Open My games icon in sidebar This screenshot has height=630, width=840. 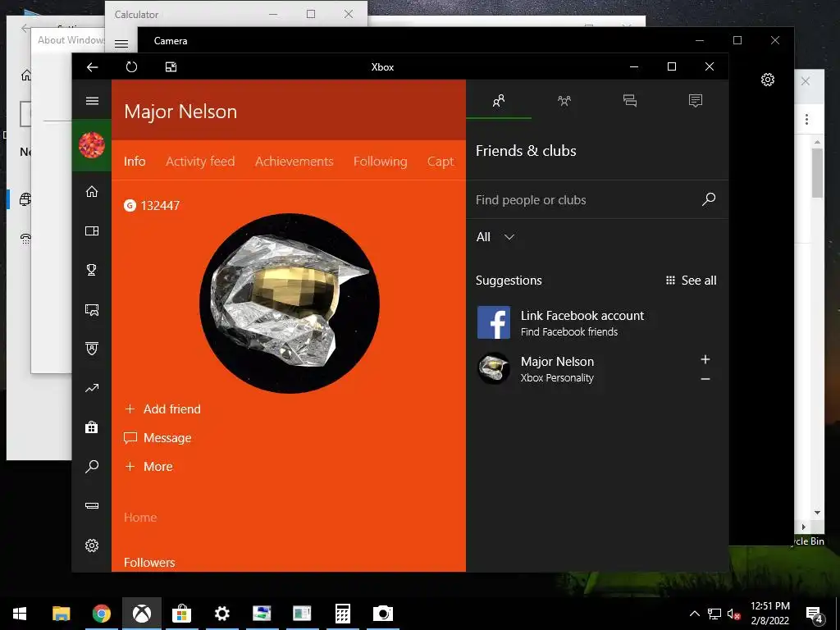92,231
